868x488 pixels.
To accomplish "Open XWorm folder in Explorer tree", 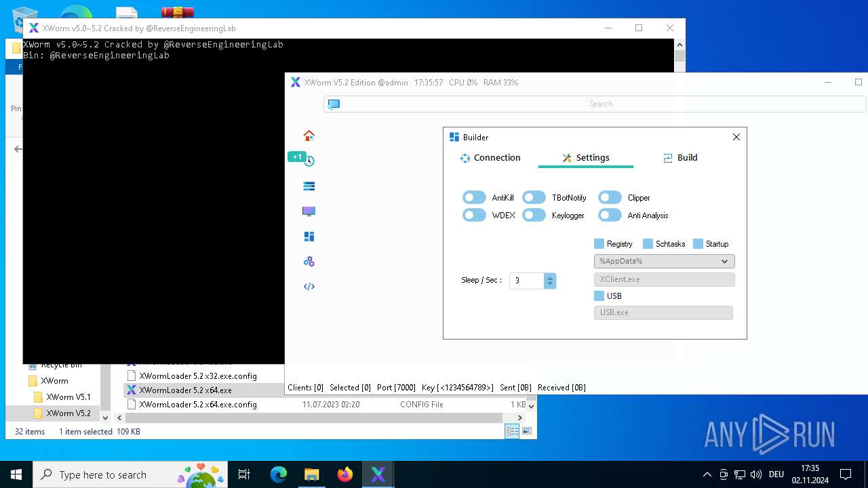I will point(54,381).
